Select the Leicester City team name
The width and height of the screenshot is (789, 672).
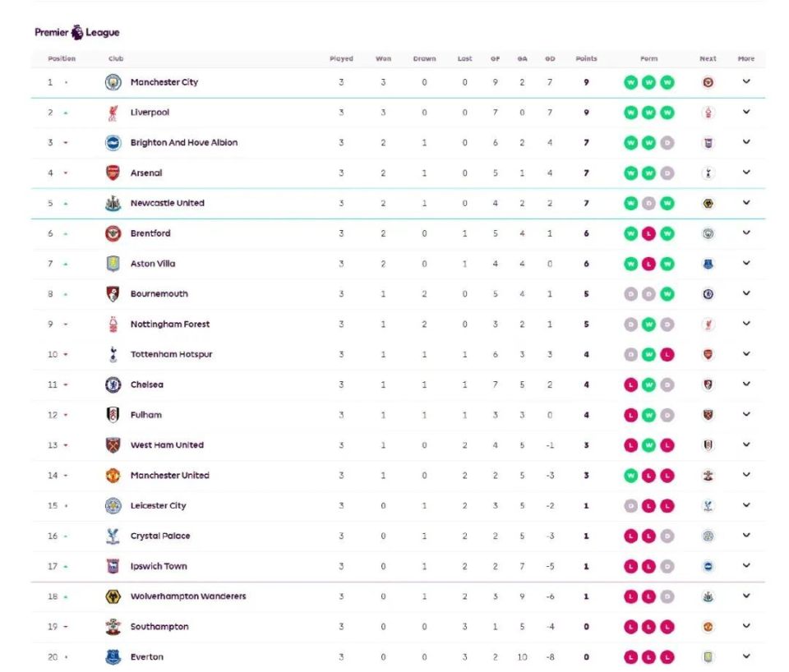[158, 505]
